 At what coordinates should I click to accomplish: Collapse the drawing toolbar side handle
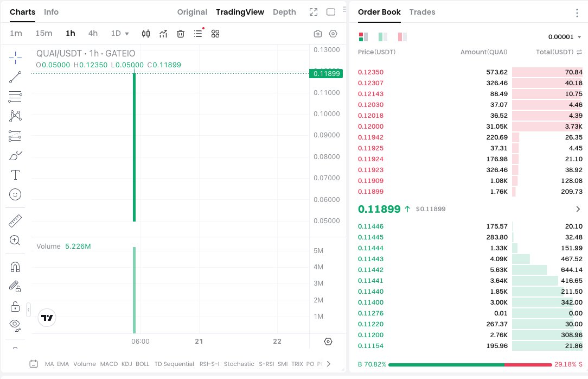point(28,310)
